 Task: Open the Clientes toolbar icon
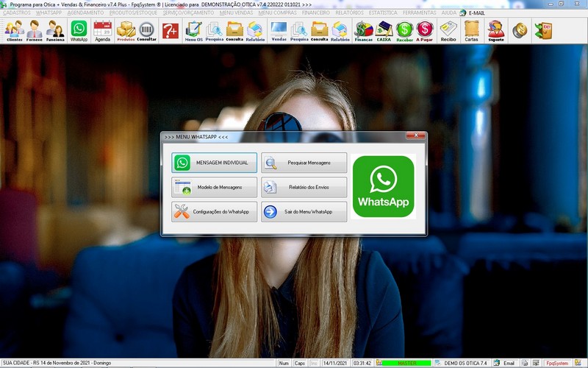[x=14, y=31]
